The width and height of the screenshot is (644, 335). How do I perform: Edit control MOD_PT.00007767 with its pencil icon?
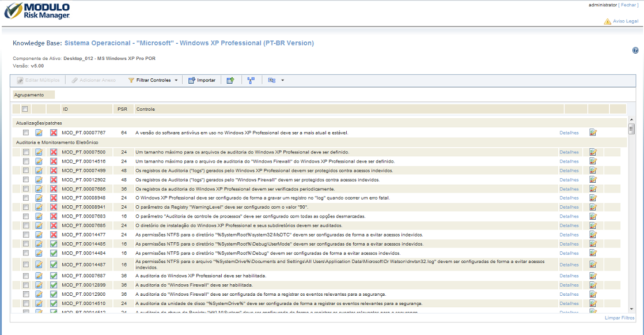(39, 133)
